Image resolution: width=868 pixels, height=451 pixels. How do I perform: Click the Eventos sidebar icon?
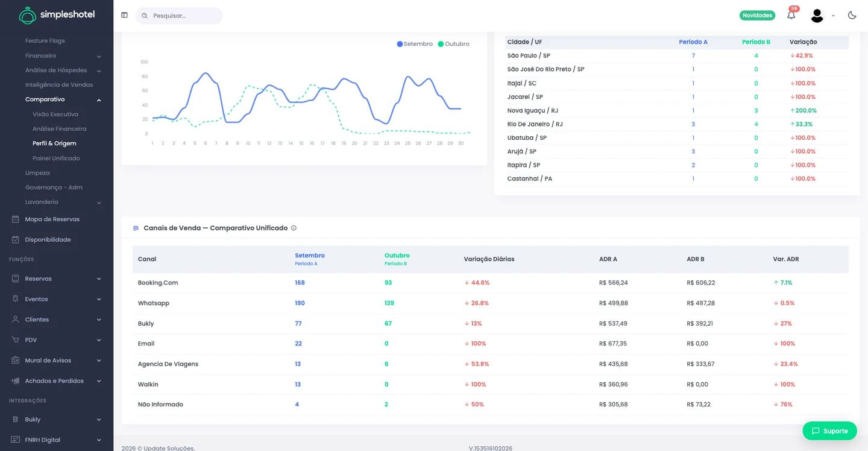[x=16, y=299]
